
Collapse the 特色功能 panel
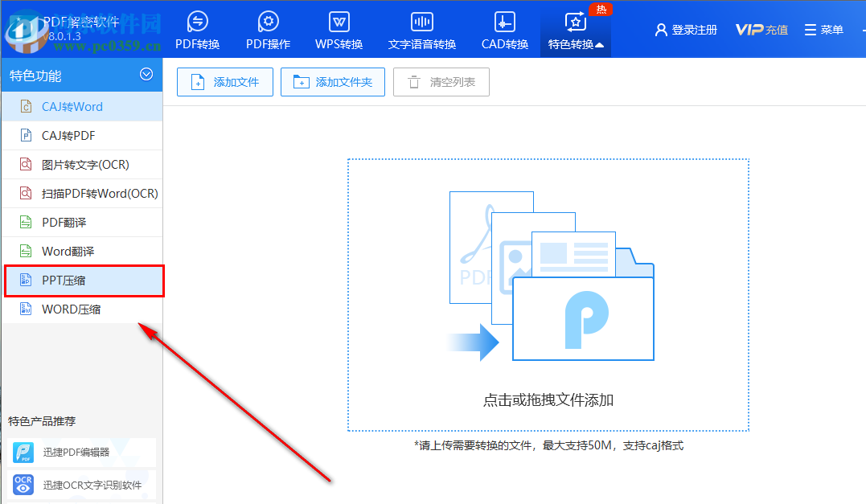pyautogui.click(x=146, y=74)
